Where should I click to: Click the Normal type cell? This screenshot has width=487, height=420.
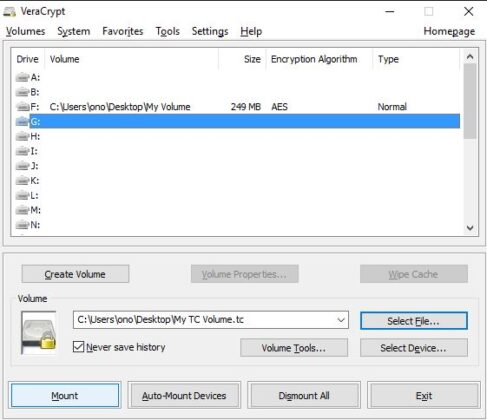392,107
